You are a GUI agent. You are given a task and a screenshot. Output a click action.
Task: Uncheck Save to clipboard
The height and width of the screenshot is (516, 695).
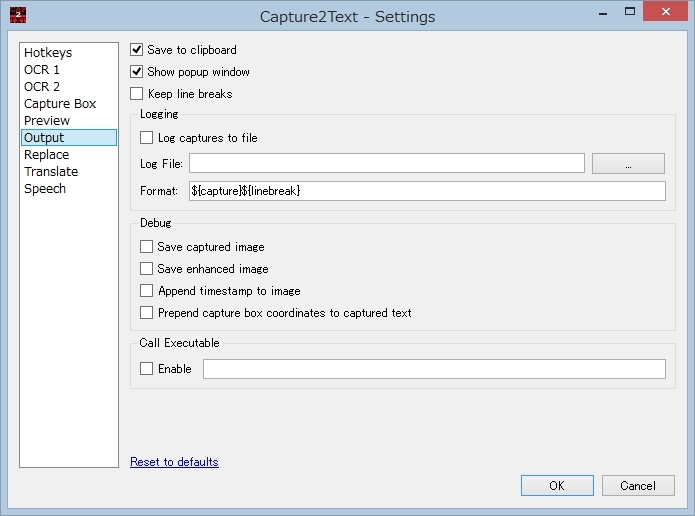tap(137, 50)
